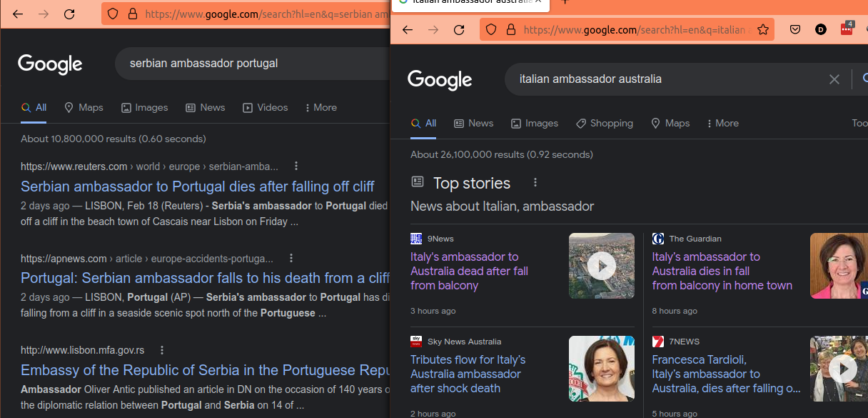
Task: Open the Tools option in the Italian search
Action: [859, 123]
